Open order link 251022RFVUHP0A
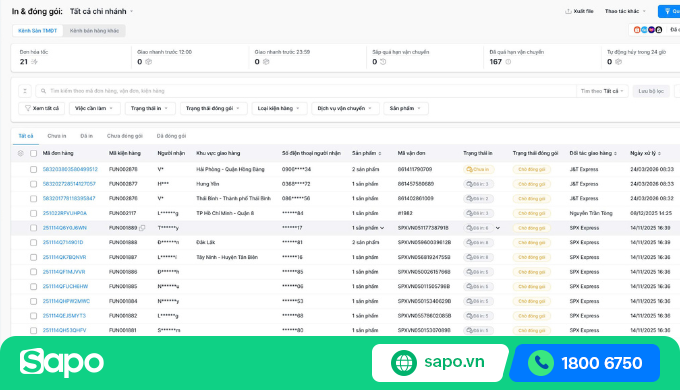The height and width of the screenshot is (390, 680). click(65, 213)
